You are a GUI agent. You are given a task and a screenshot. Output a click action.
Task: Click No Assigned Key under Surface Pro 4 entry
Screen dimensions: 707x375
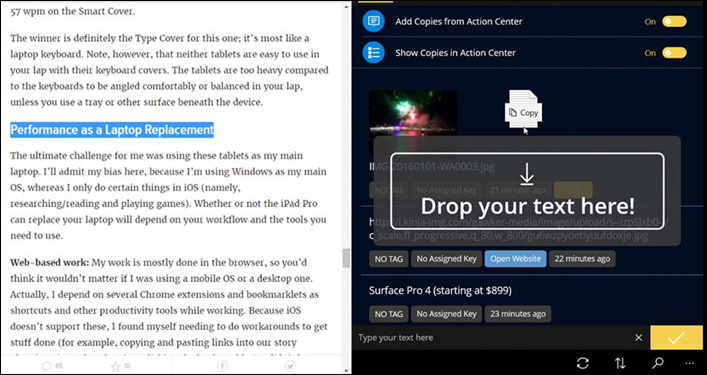446,314
